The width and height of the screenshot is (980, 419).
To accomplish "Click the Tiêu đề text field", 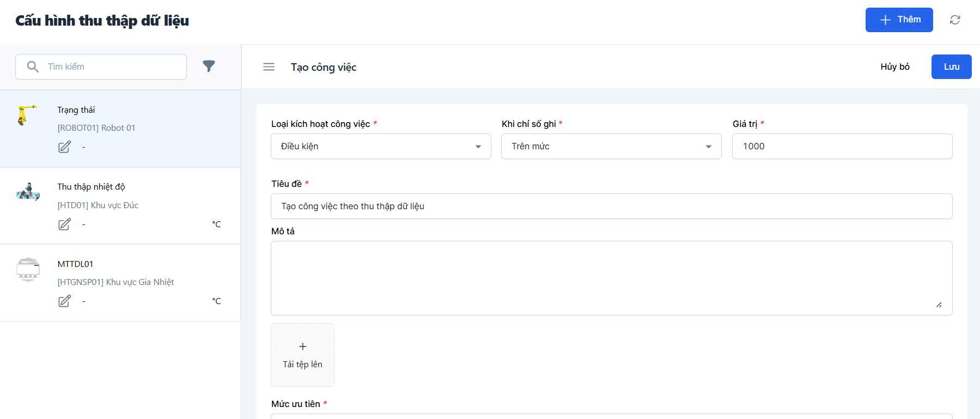I will (x=611, y=207).
